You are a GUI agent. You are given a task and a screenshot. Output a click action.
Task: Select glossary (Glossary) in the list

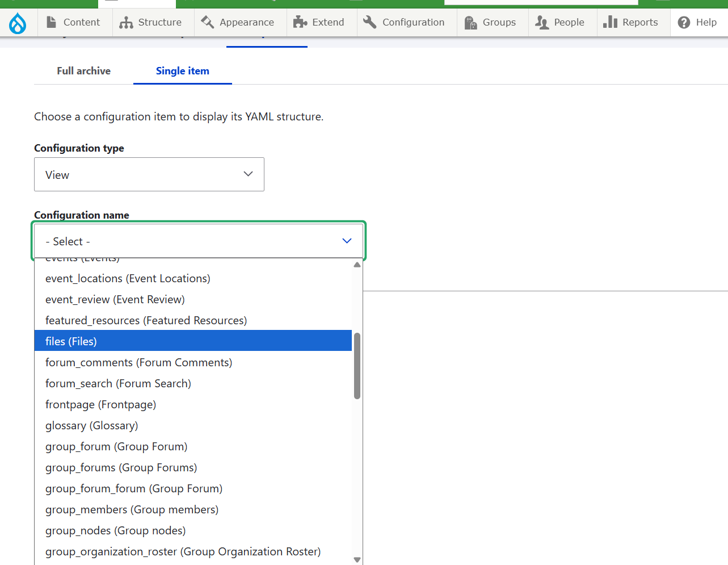pos(91,425)
